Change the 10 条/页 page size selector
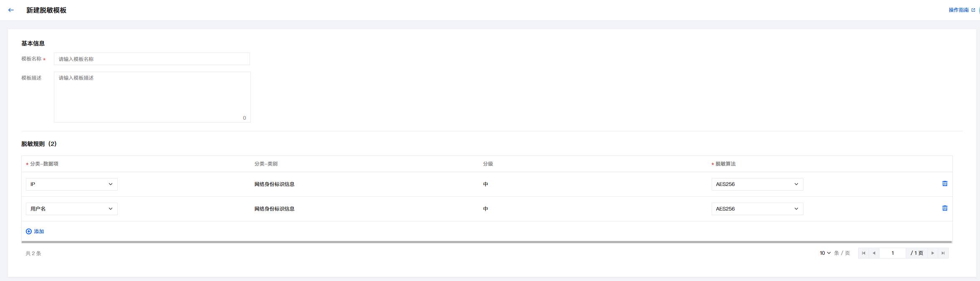This screenshot has width=980, height=281. click(825, 253)
